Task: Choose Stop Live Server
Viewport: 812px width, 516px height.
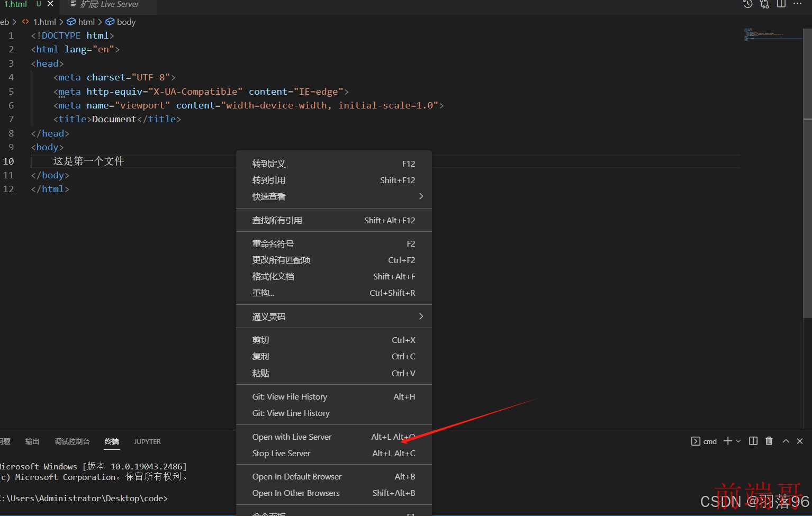Action: point(334,453)
